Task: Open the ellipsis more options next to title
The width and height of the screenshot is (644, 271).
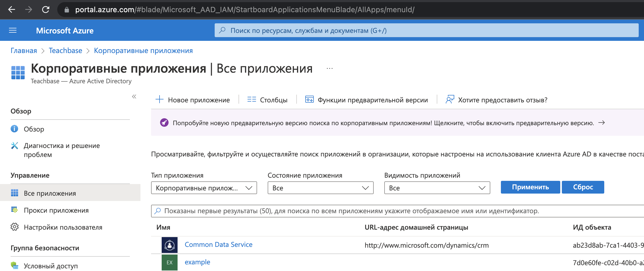Action: (329, 69)
